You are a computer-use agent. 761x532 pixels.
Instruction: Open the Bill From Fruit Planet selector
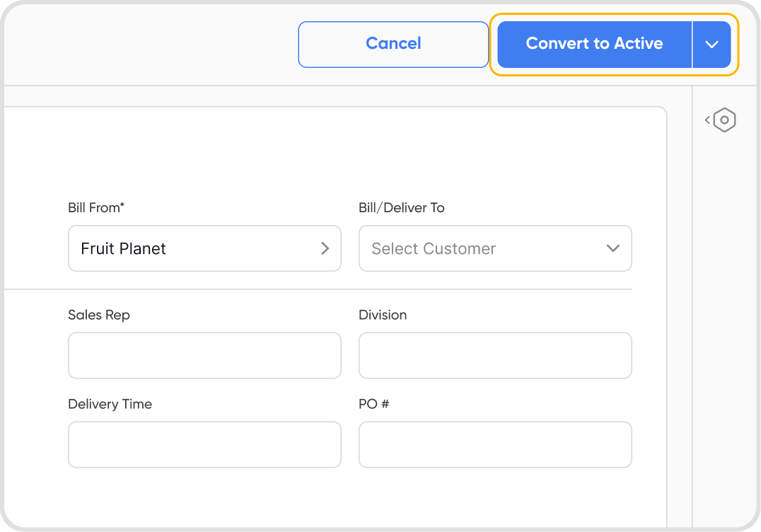[204, 248]
